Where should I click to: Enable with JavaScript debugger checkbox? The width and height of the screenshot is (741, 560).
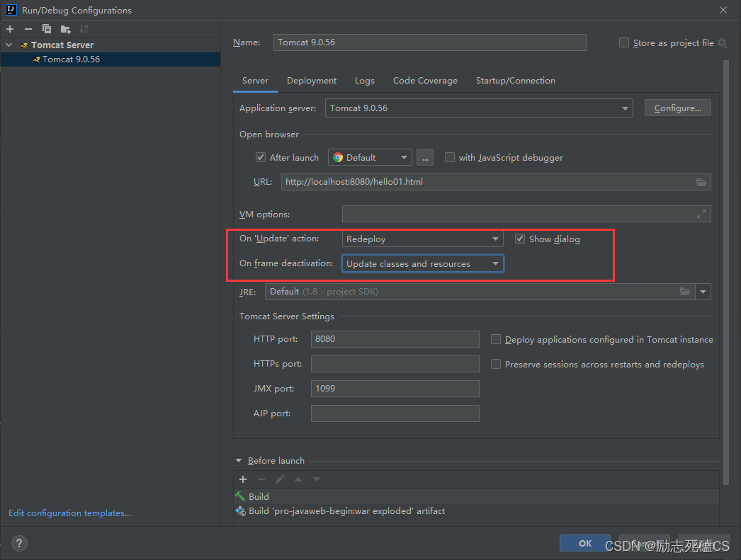tap(449, 157)
